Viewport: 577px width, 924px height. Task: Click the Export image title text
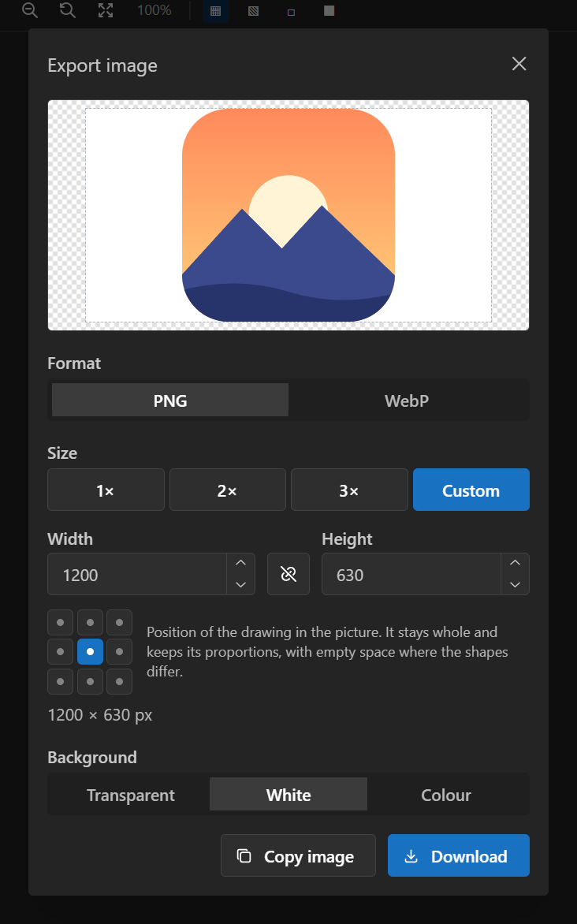[102, 65]
